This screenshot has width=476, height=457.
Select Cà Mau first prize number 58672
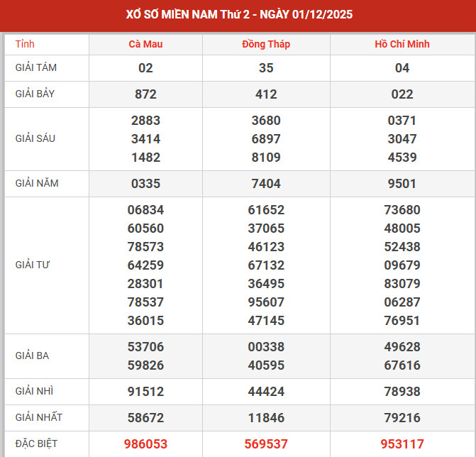(x=145, y=417)
